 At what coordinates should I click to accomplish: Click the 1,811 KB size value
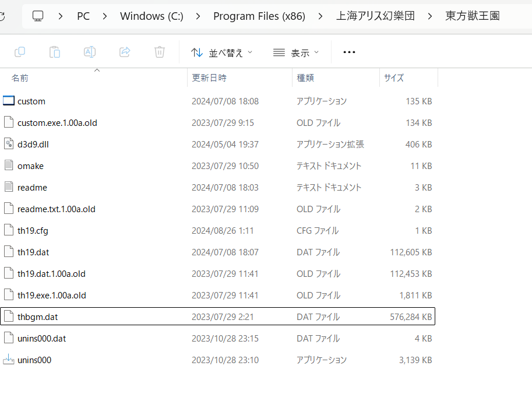415,296
